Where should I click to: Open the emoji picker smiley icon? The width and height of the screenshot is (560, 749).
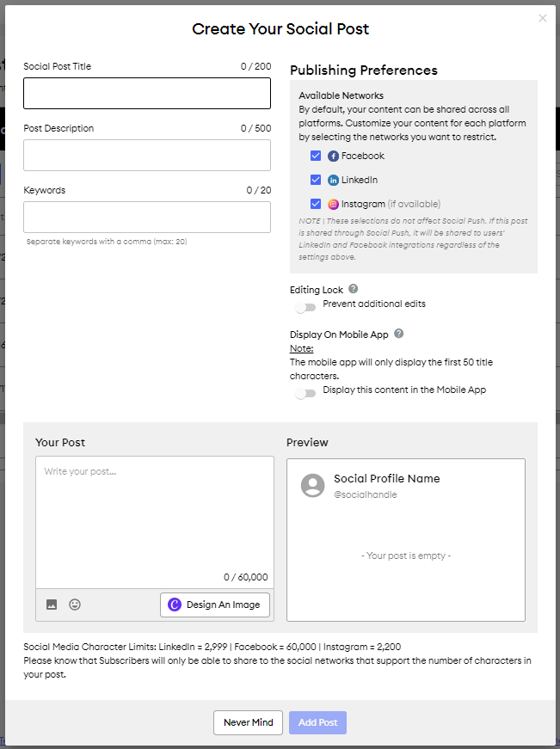pos(75,605)
